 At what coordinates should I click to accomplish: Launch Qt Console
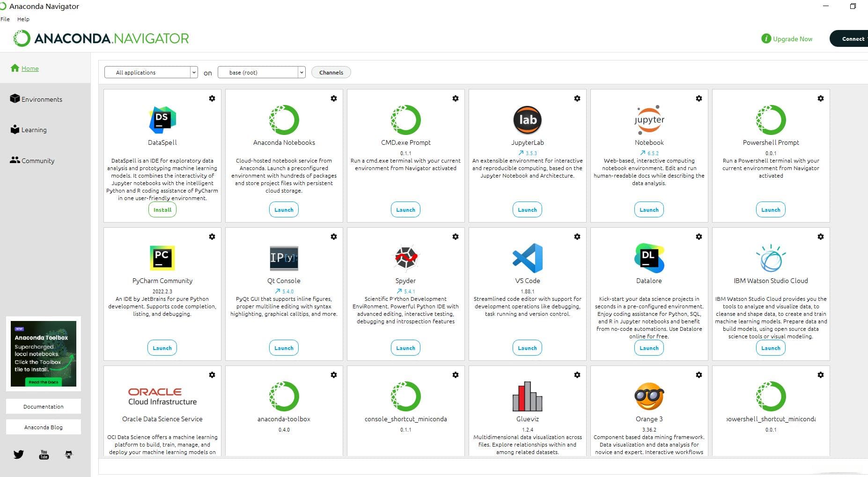284,348
